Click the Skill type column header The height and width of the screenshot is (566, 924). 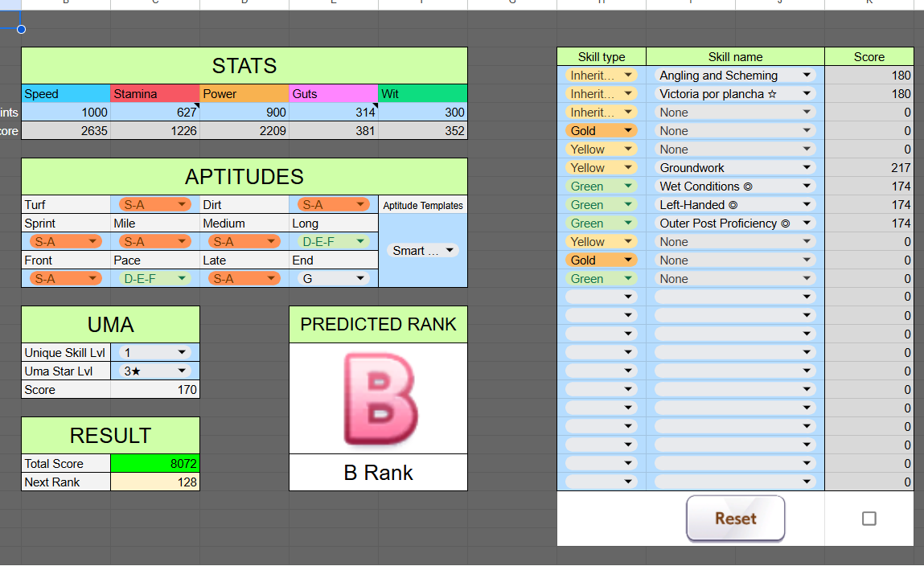[601, 56]
